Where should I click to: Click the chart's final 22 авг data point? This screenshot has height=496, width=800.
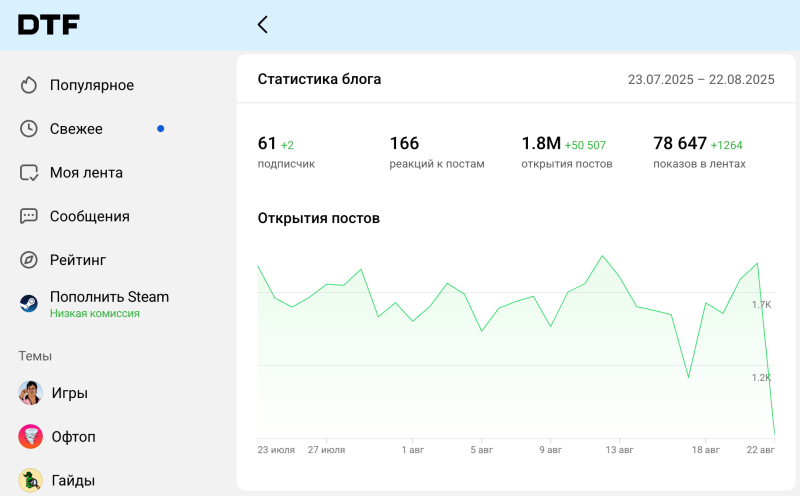[774, 433]
